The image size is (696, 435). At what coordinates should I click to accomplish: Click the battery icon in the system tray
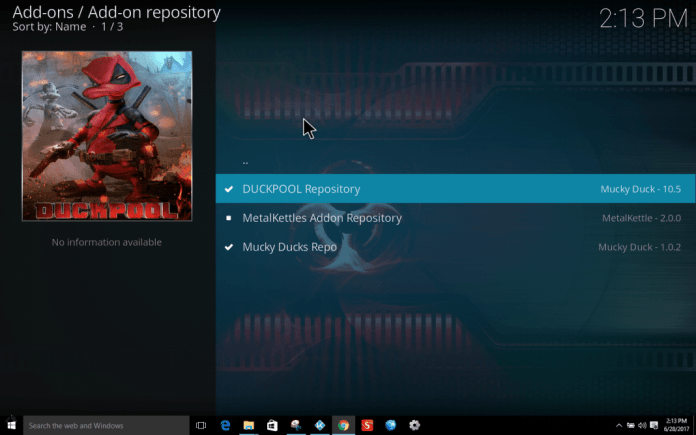pos(631,425)
